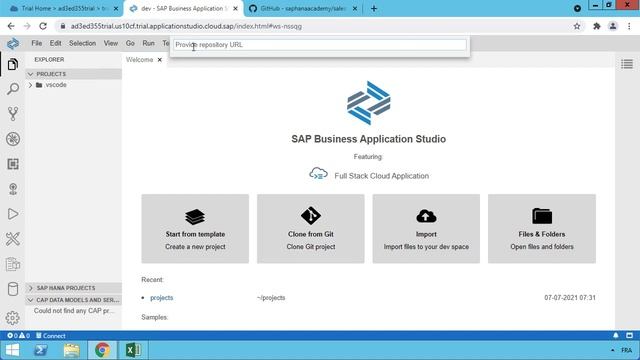The image size is (640, 360).
Task: Collapse the PROJECTS section
Action: [x=73, y=74]
